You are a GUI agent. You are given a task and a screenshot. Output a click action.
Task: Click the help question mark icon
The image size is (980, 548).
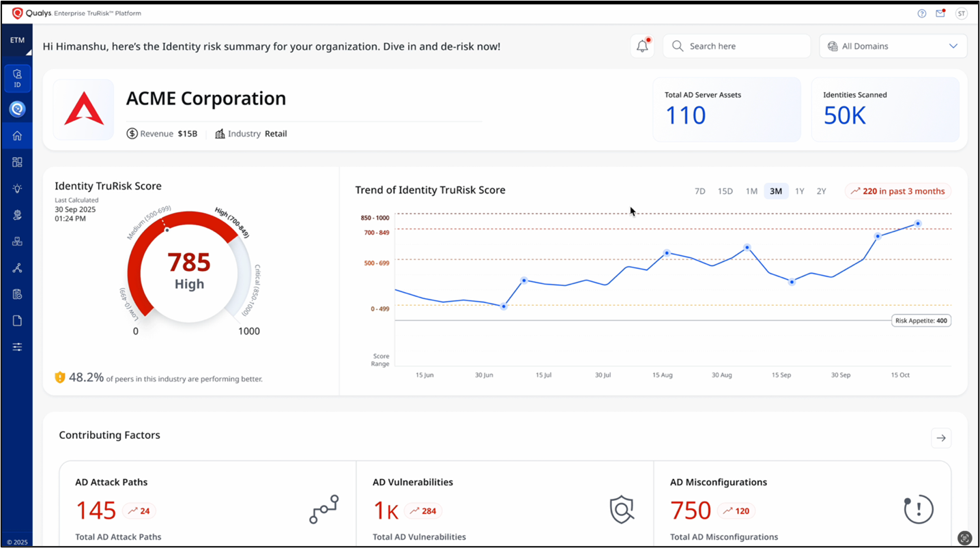(x=922, y=14)
